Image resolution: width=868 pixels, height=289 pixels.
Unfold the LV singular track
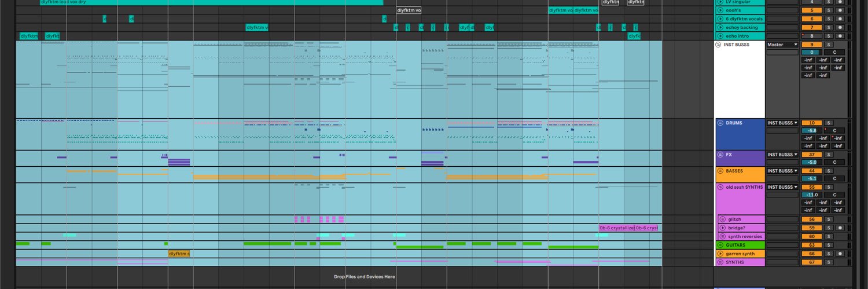[720, 2]
